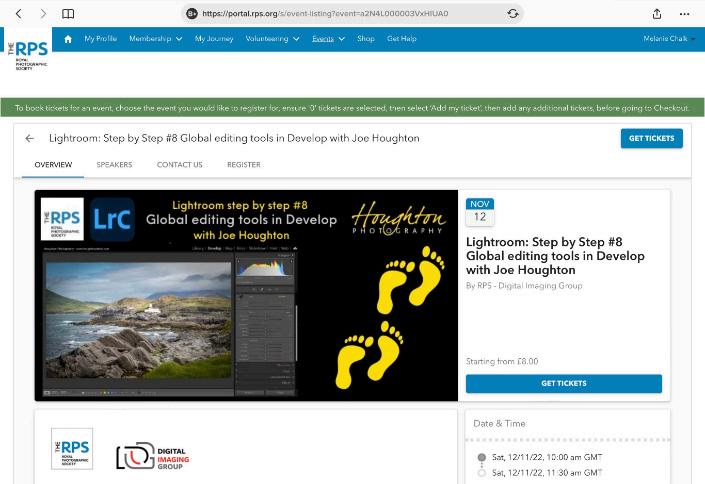Click the Date & Time heading
The width and height of the screenshot is (705, 484).
pos(499,423)
